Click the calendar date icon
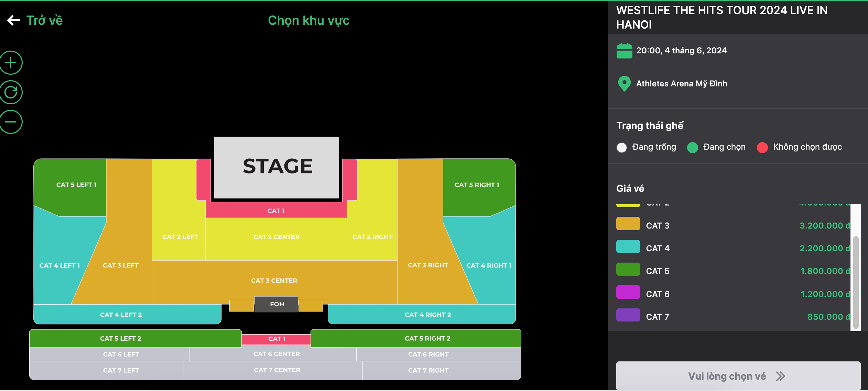868x391 pixels. click(624, 51)
